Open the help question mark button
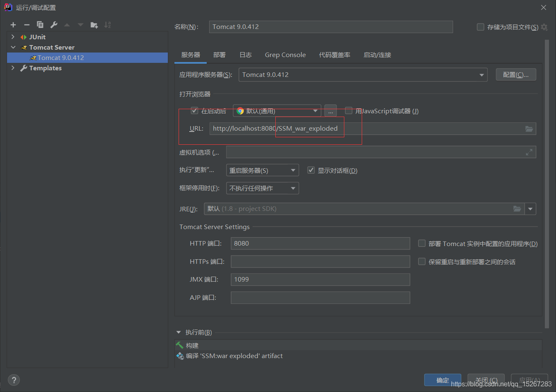Screen dimensions: 556x392 coord(14,380)
